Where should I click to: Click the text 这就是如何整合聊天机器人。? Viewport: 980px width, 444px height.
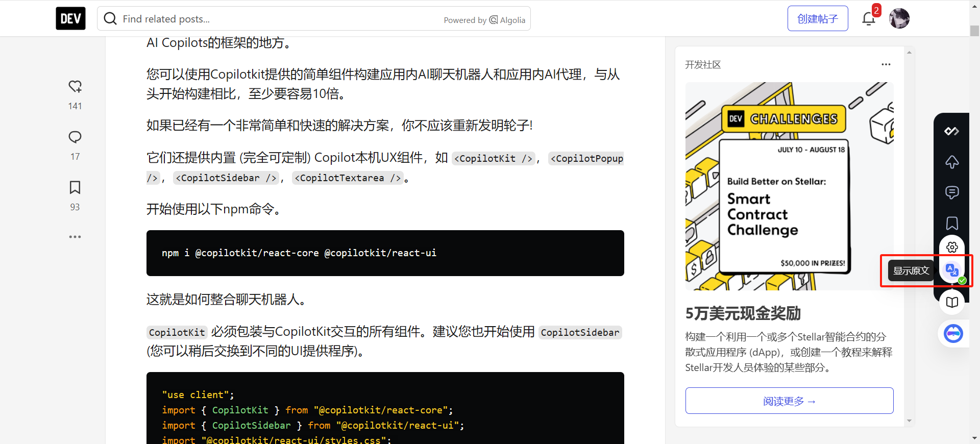(226, 300)
